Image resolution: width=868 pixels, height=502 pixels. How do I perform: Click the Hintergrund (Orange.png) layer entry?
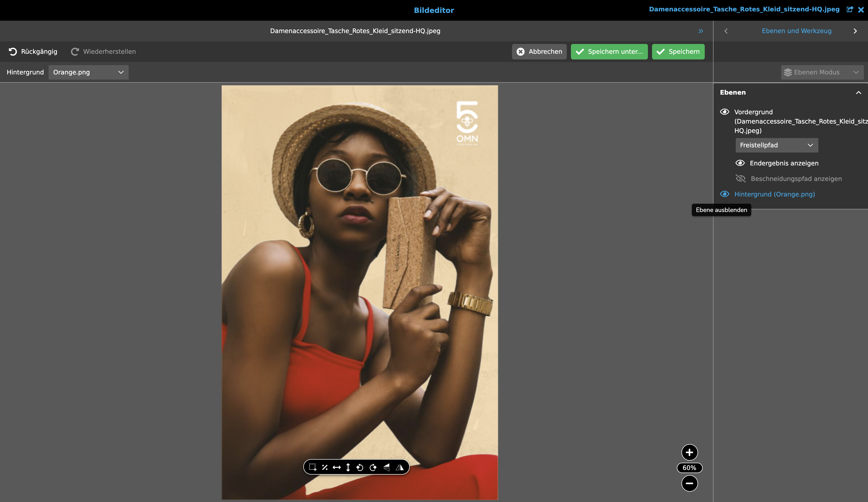[x=774, y=194]
